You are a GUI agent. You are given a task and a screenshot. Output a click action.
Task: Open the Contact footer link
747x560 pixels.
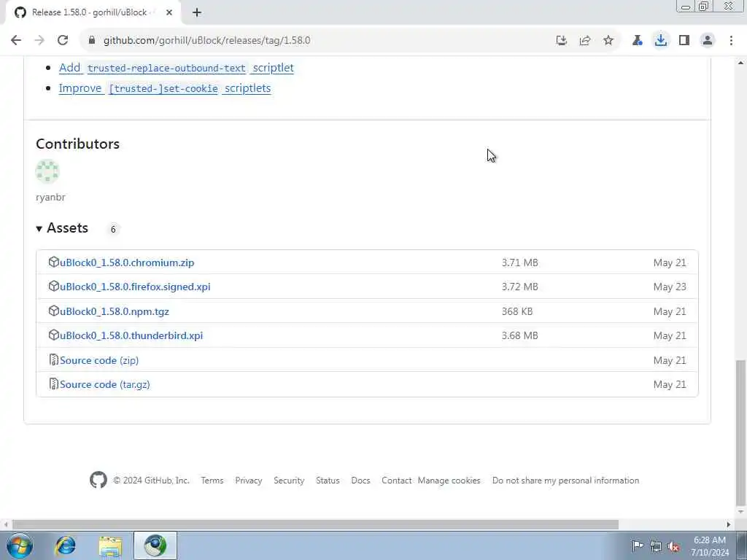[396, 481]
